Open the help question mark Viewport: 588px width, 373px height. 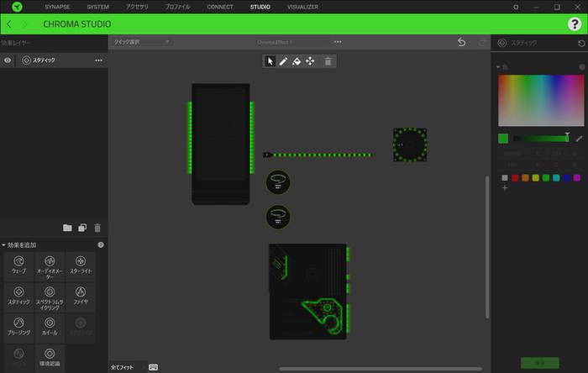(574, 24)
